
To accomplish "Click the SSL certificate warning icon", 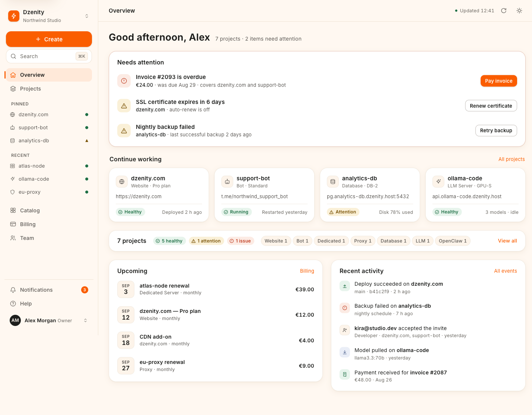I will (124, 106).
